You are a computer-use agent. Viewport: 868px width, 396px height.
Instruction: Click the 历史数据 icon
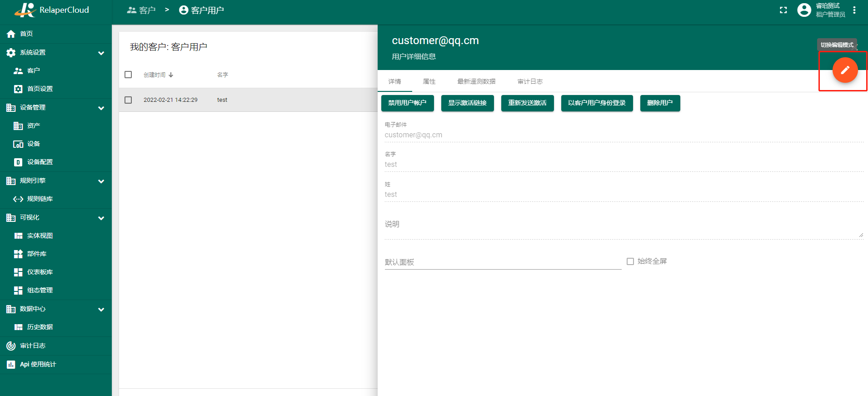(18, 327)
